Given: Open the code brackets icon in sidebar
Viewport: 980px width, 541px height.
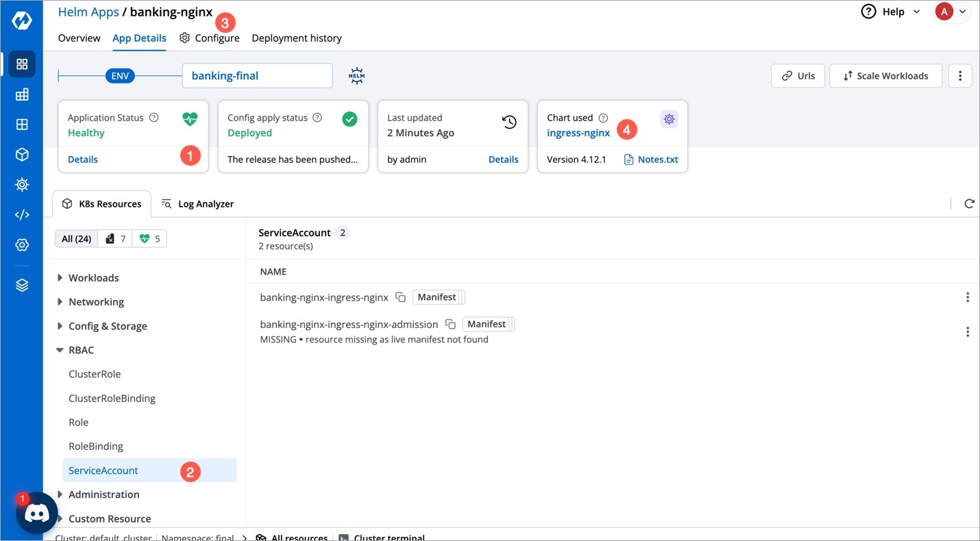Looking at the screenshot, I should pos(22,215).
